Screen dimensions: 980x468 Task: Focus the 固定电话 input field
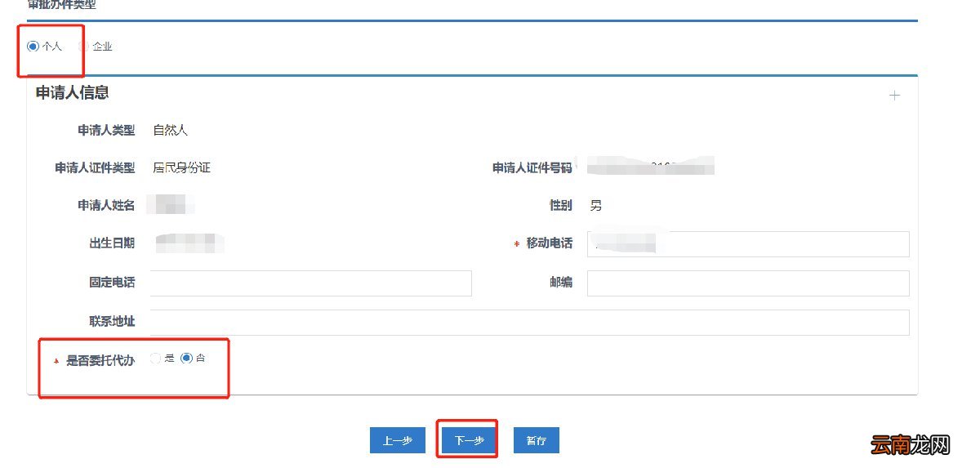click(x=311, y=283)
